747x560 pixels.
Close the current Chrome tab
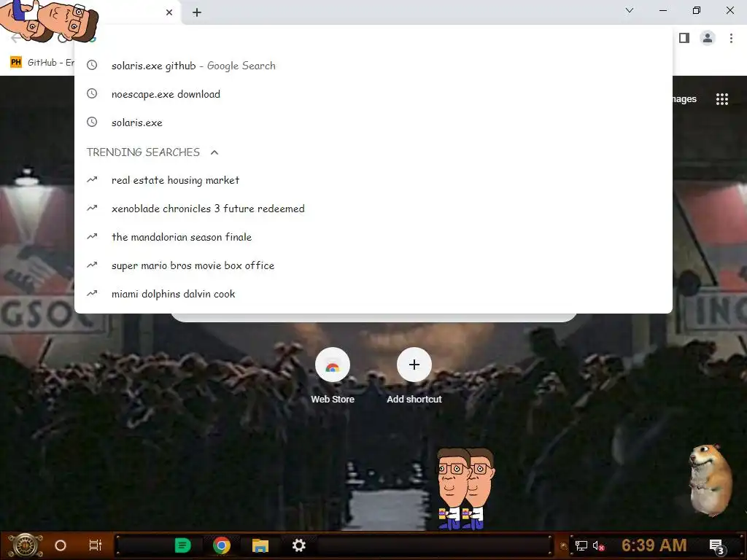coord(169,12)
